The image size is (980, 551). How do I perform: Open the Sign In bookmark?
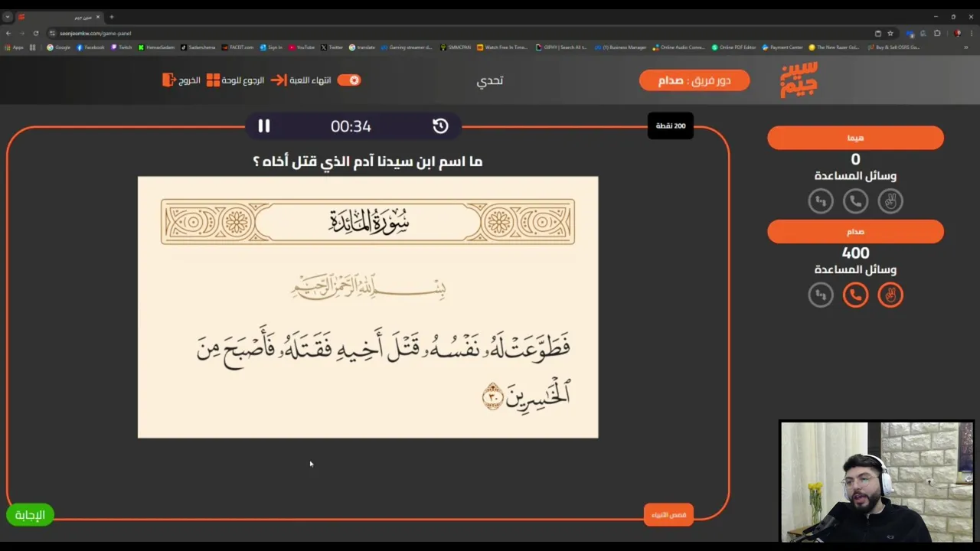(271, 47)
